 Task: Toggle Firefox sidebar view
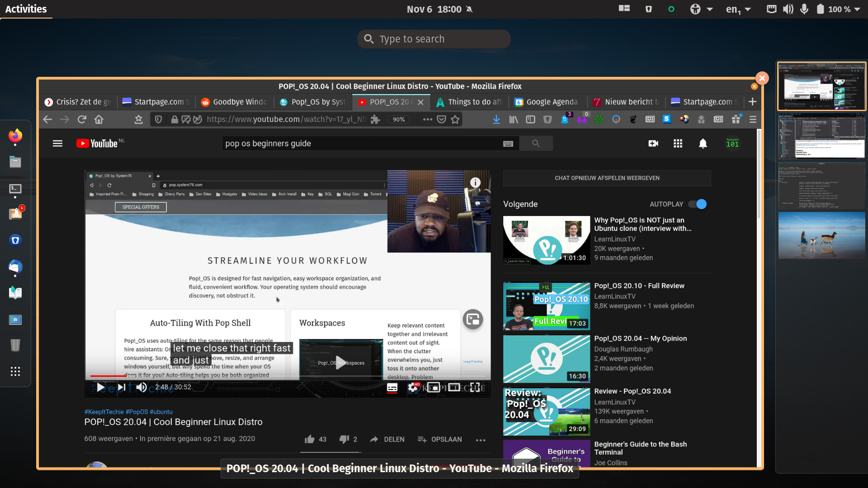(x=531, y=119)
